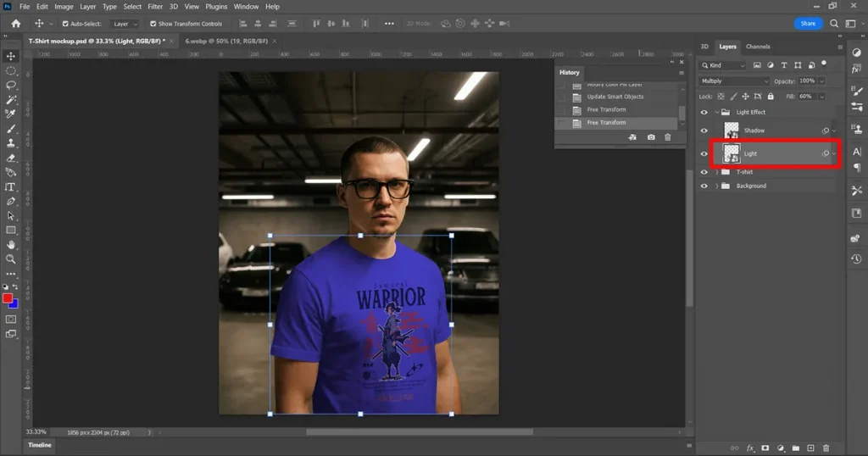868x456 pixels.
Task: Switch to the 3D panel tab
Action: [704, 47]
